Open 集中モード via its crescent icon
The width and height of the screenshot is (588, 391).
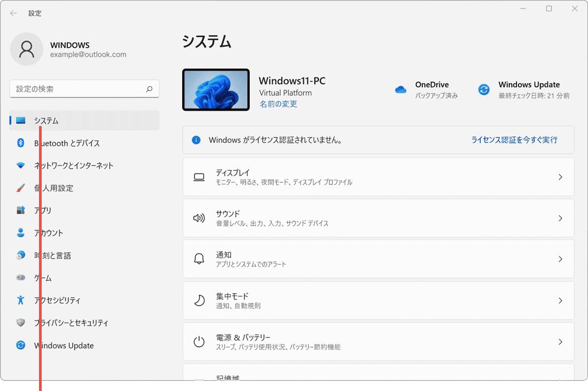199,300
